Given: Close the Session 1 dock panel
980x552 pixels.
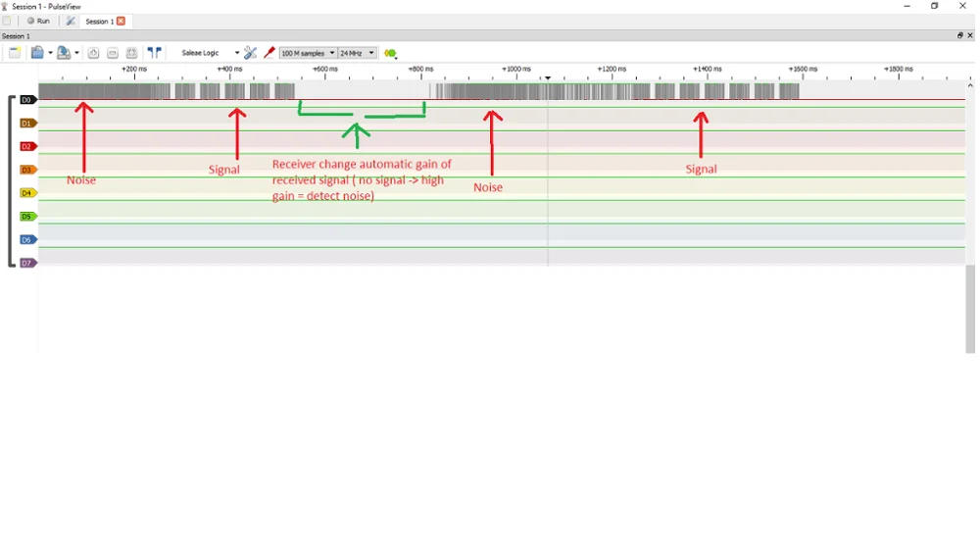Looking at the screenshot, I should pyautogui.click(x=970, y=35).
